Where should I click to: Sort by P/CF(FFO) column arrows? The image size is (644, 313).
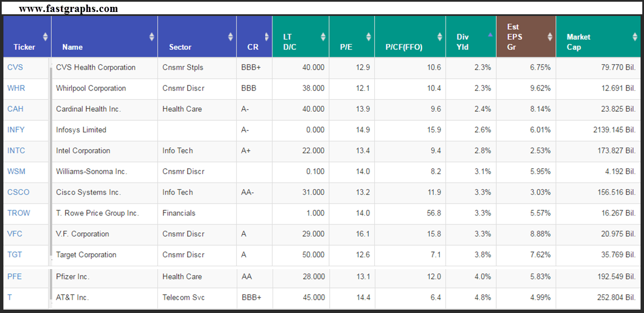pos(440,37)
